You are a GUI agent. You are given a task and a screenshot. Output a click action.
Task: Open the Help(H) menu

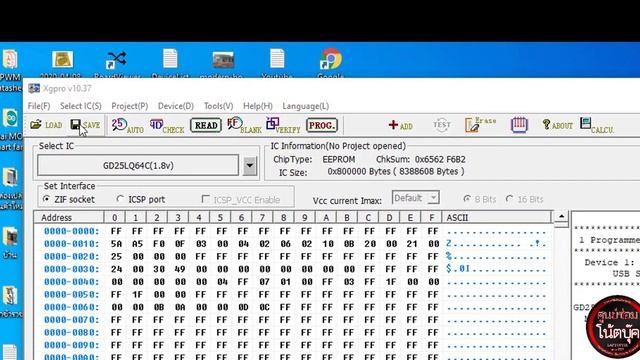258,106
